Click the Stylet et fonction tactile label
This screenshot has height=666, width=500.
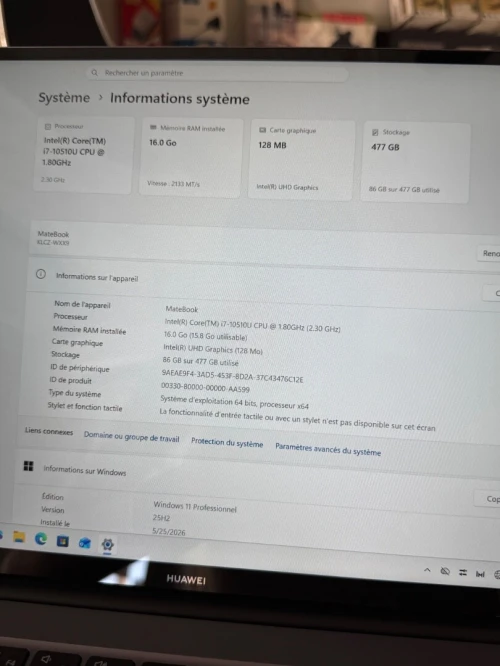tap(85, 407)
